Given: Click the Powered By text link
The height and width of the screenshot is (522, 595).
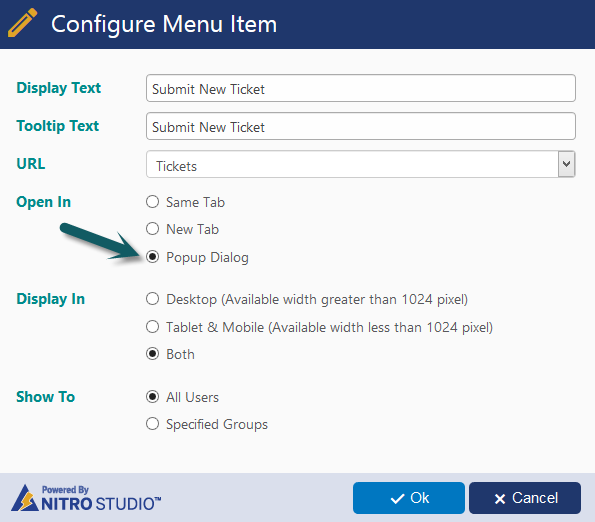Looking at the screenshot, I should (65, 490).
